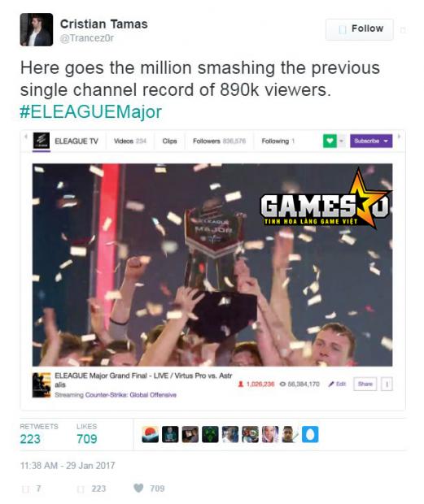Click the green heart follow icon
The height and width of the screenshot is (504, 424).
(x=330, y=141)
